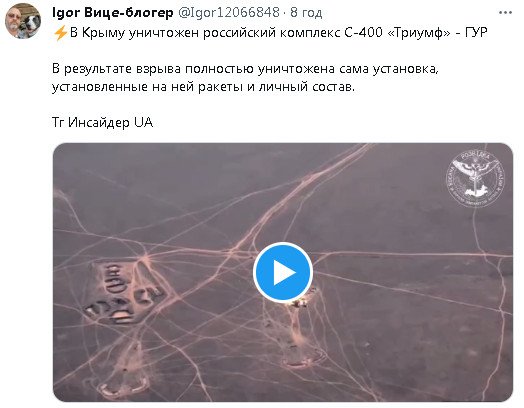Click the GUR emblem watermark in the video
This screenshot has width=524, height=408.
(x=476, y=179)
